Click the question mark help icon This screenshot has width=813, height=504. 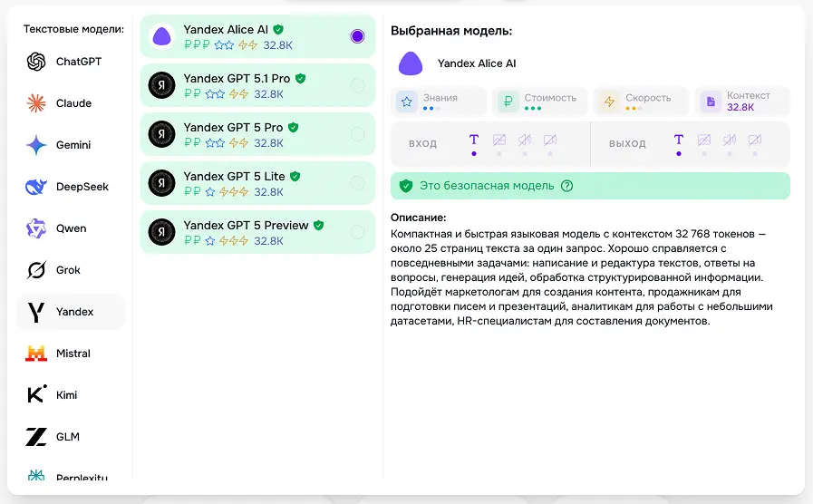click(567, 186)
